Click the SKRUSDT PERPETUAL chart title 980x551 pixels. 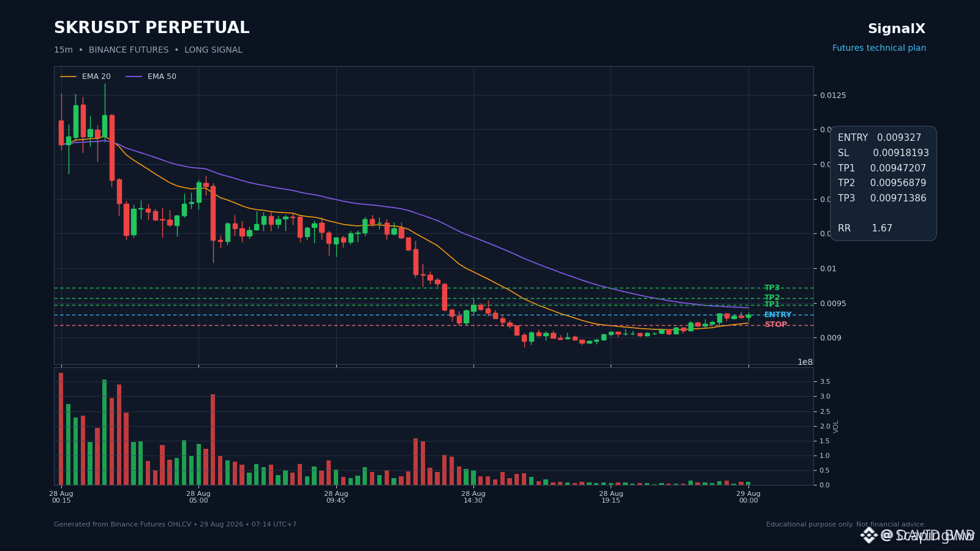(x=152, y=28)
